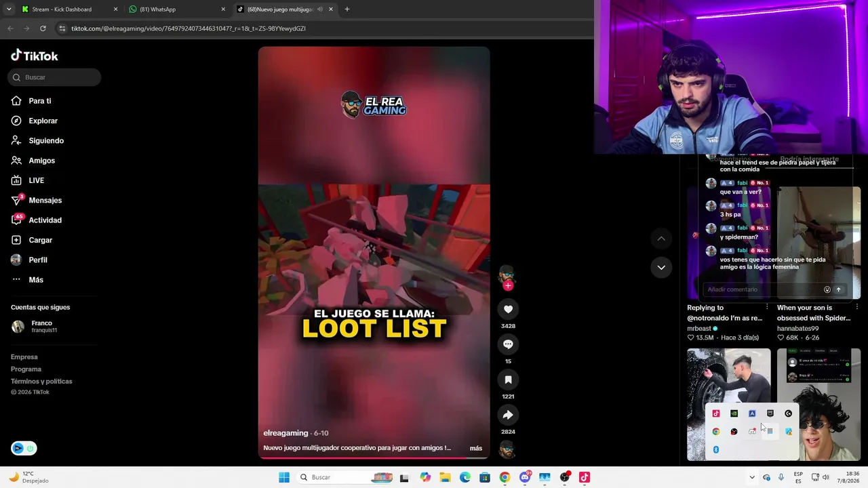The height and width of the screenshot is (488, 868).
Task: Expand caption with 'más' link
Action: (x=476, y=448)
